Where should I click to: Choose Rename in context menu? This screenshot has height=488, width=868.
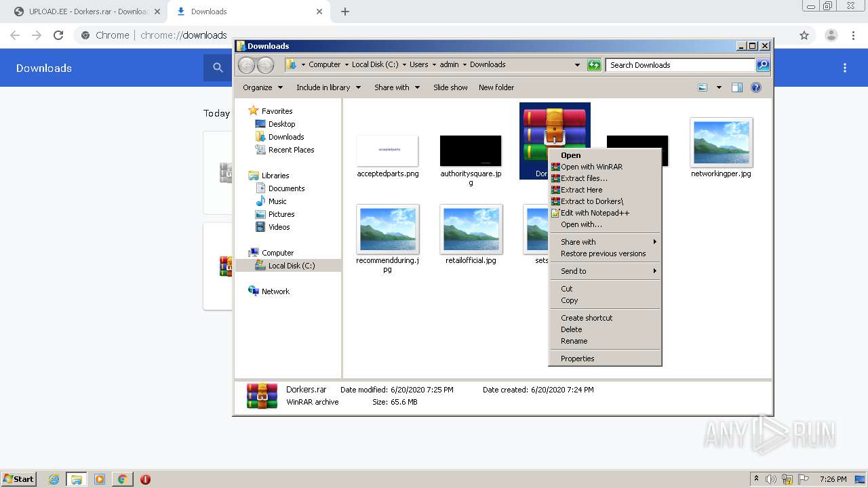click(574, 341)
